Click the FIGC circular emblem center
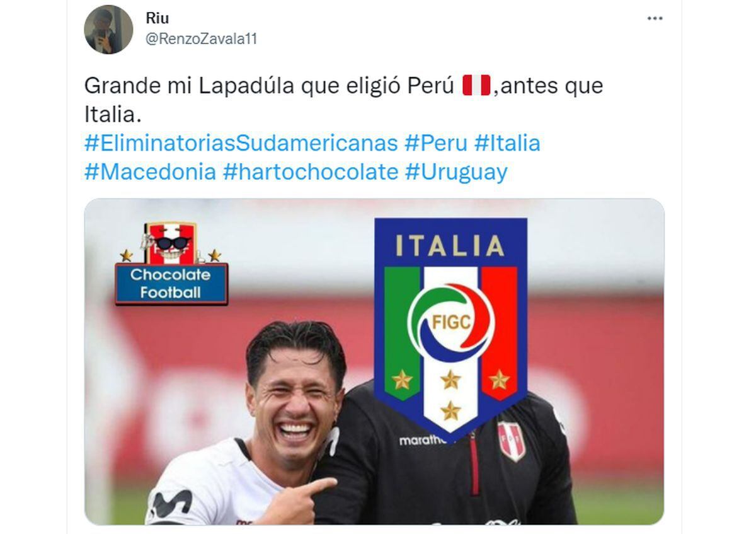Viewport: 756px width, 534px height. (450, 323)
